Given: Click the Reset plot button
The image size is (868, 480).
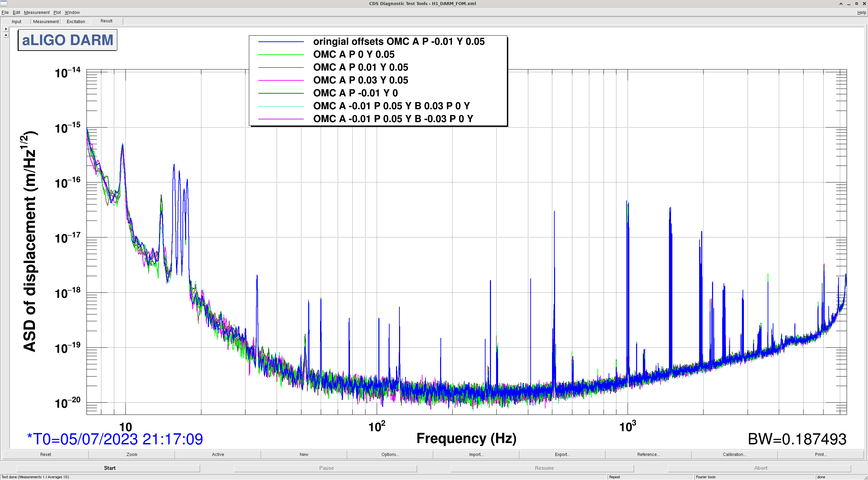Looking at the screenshot, I should [45, 455].
